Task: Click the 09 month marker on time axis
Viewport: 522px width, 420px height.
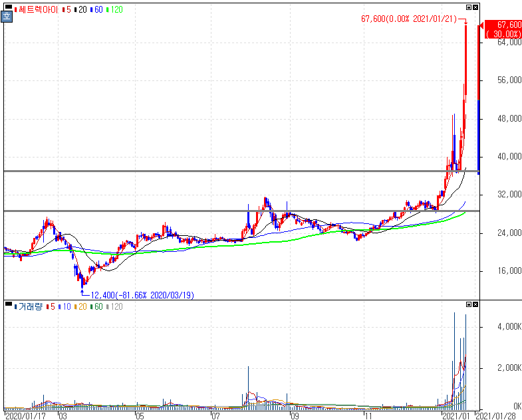Action: (295, 416)
